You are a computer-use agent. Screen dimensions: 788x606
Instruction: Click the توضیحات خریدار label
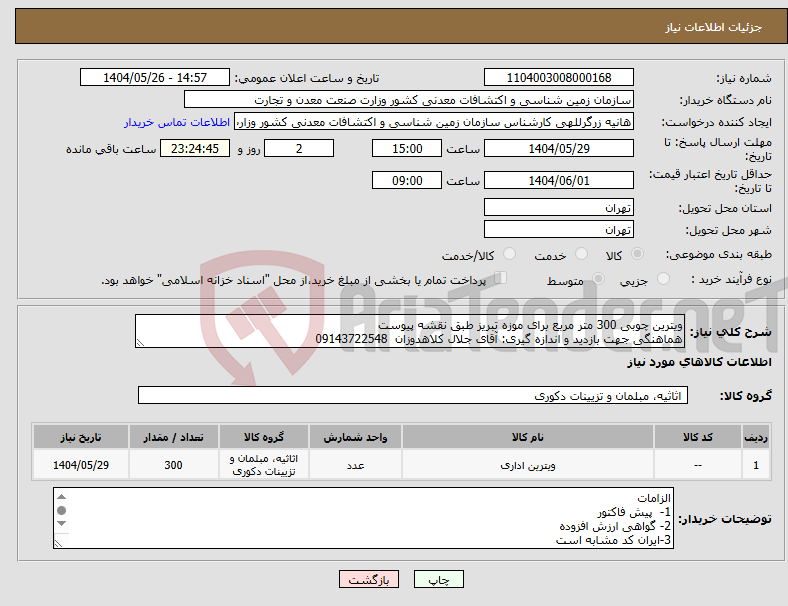pos(725,518)
